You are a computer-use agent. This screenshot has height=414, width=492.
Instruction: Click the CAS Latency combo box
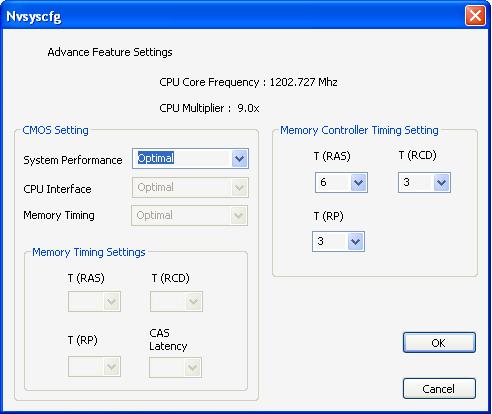point(175,367)
